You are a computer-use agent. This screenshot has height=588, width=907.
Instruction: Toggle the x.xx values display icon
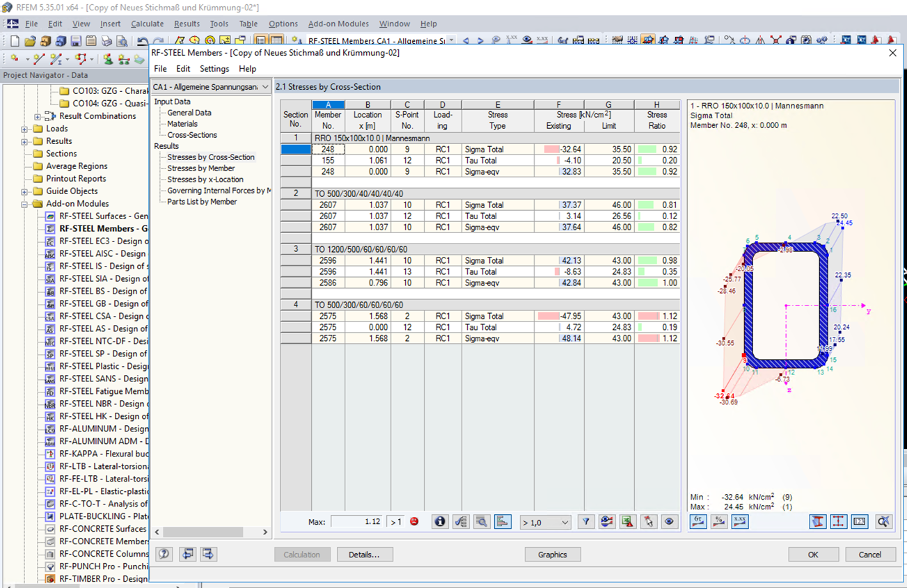coord(740,521)
